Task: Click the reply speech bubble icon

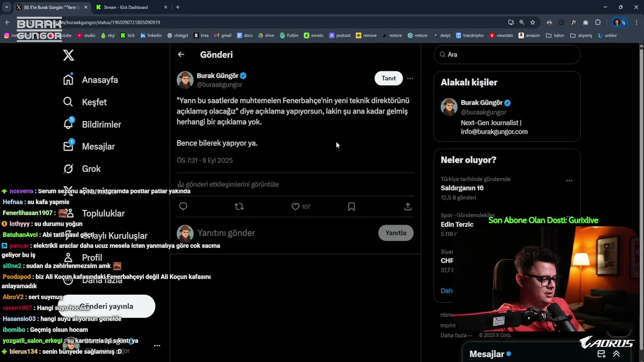Action: click(x=183, y=206)
